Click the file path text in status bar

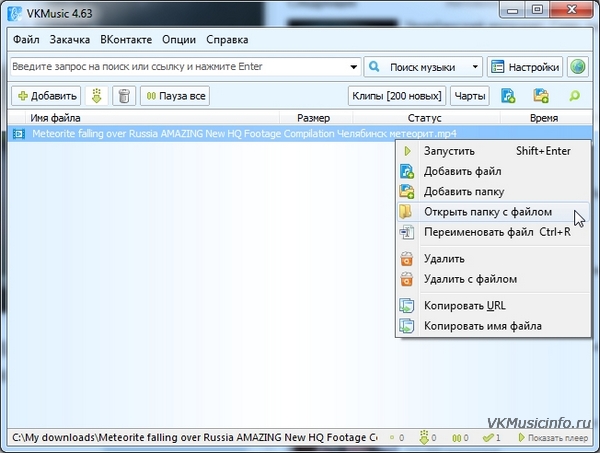(194, 437)
